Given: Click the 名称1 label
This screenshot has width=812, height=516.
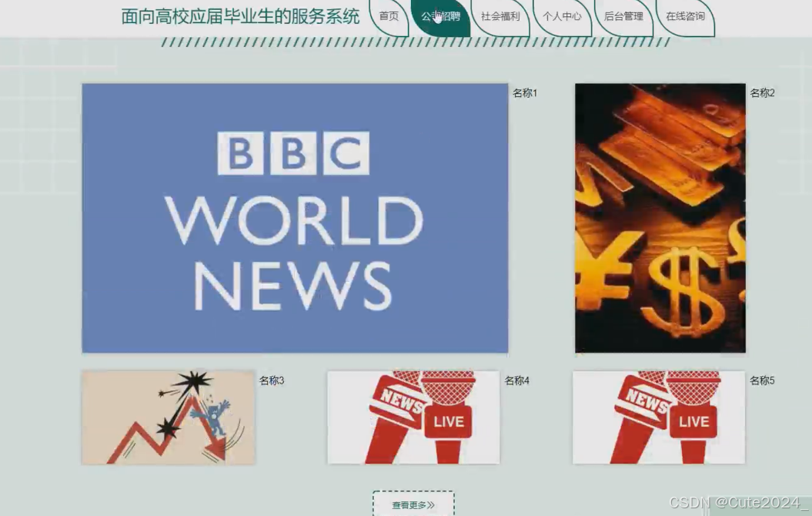Looking at the screenshot, I should click(525, 93).
